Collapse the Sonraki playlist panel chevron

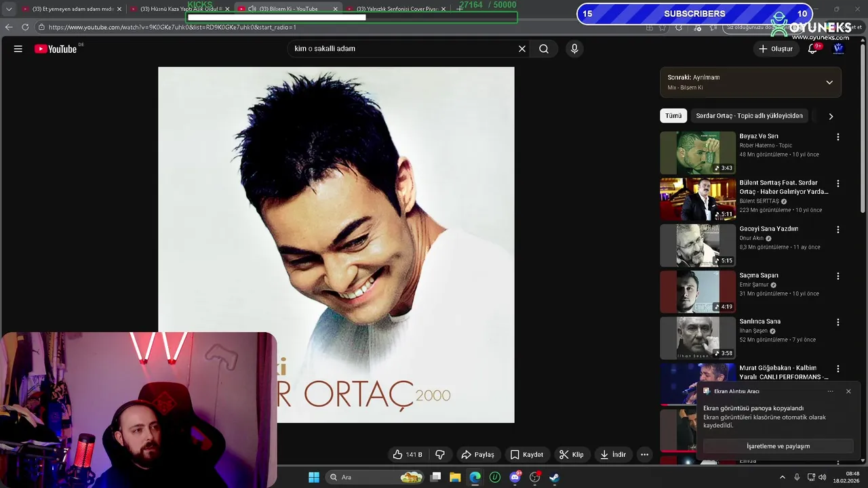click(829, 83)
